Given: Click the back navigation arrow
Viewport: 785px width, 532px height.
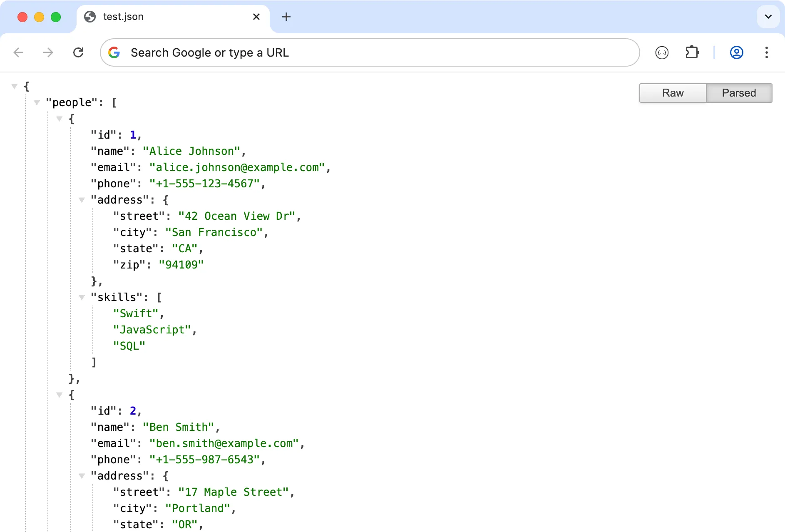Looking at the screenshot, I should pyautogui.click(x=18, y=52).
